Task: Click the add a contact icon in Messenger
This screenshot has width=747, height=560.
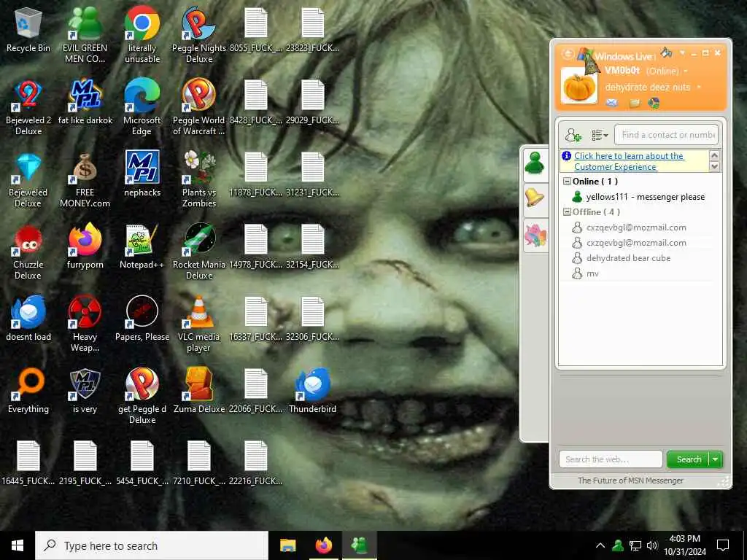Action: point(573,135)
